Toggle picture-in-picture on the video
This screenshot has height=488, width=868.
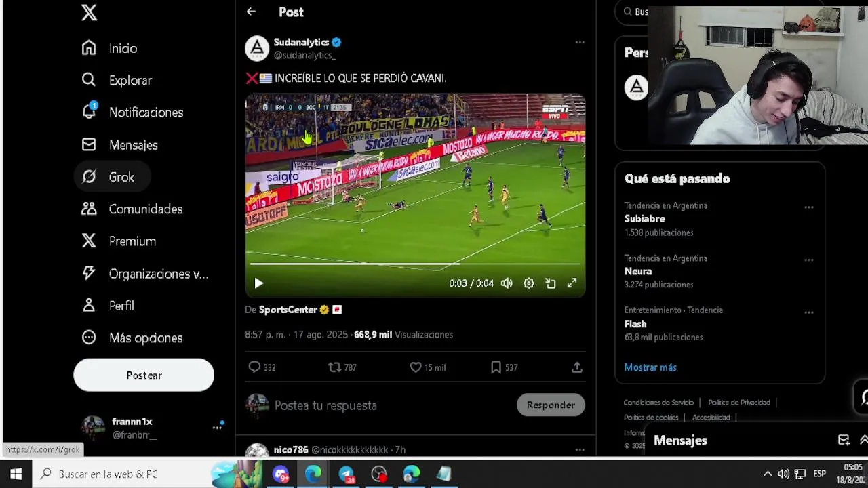click(551, 283)
